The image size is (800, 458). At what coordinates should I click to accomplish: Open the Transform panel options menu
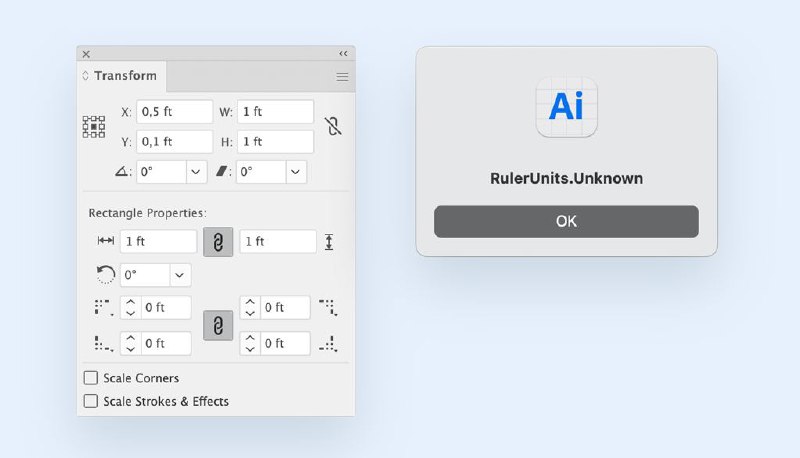tap(342, 77)
